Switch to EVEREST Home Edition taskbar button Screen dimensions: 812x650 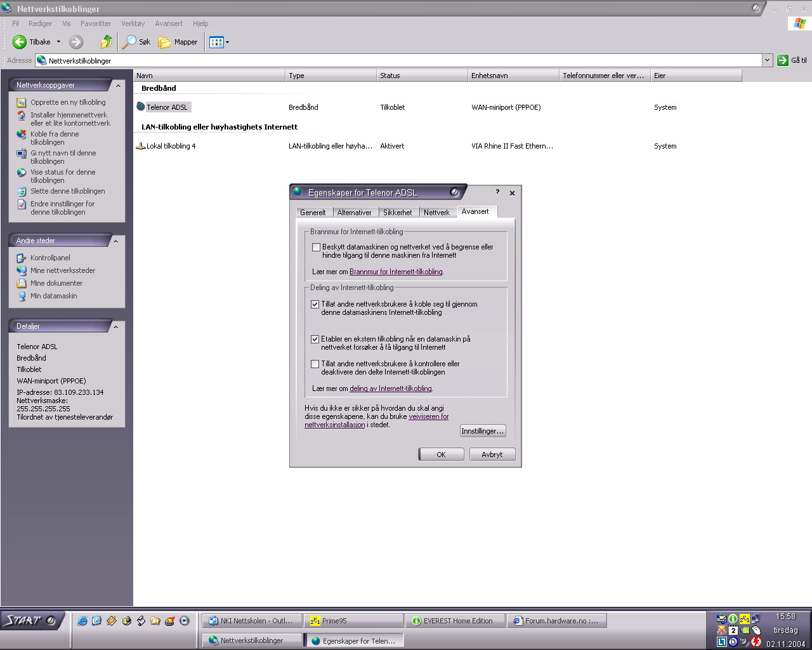point(455,621)
